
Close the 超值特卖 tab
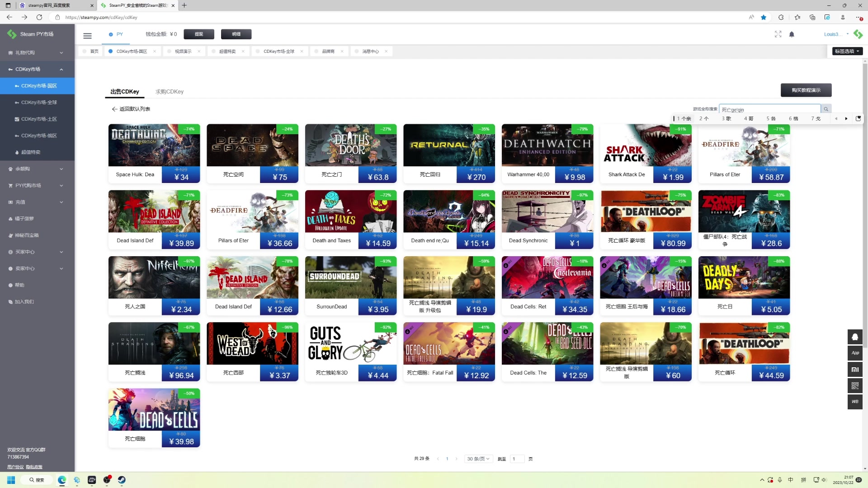(x=243, y=52)
